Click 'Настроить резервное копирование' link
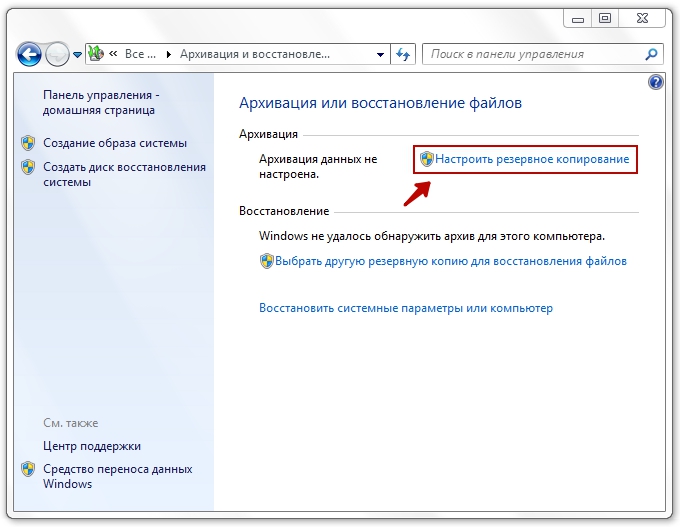 pyautogui.click(x=532, y=159)
